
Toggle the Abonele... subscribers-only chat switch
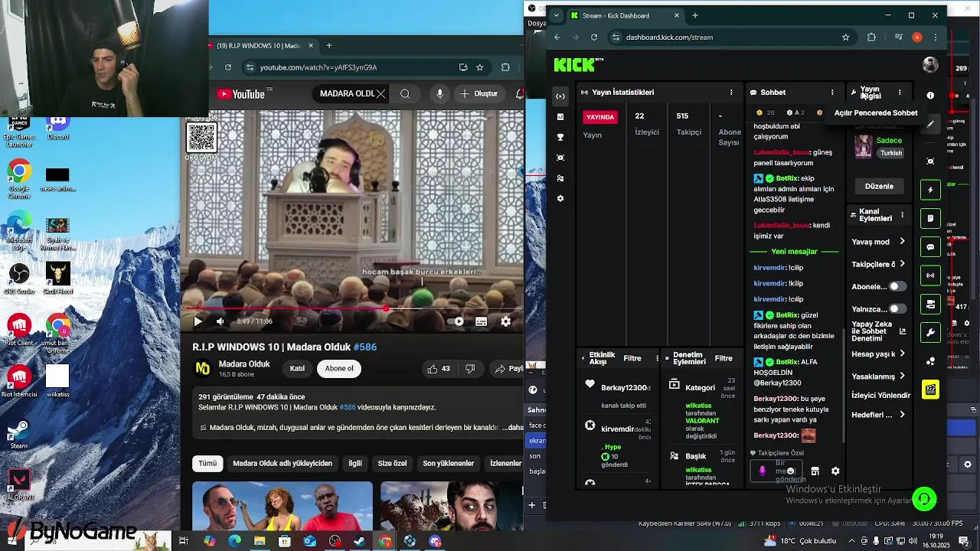[x=897, y=286]
